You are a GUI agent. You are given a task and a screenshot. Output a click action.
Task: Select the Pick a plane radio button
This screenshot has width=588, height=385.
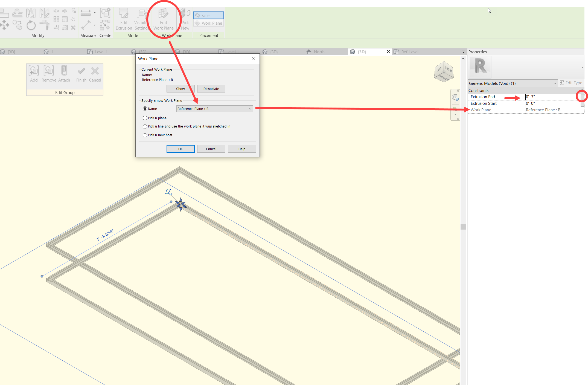(x=145, y=118)
